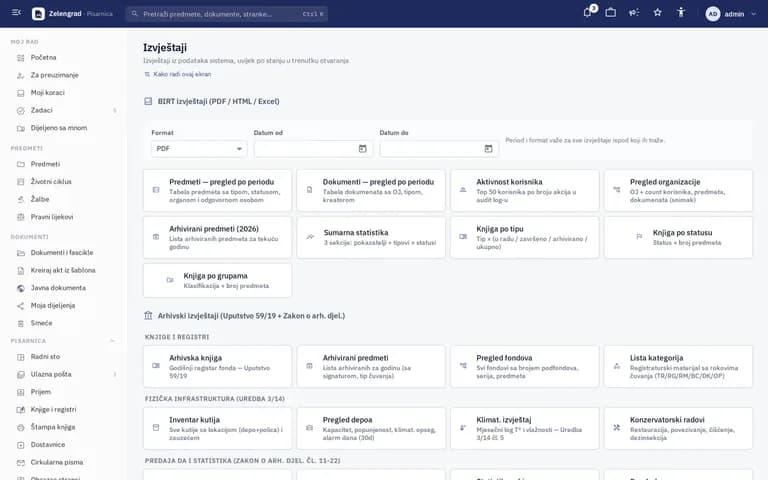Run Predmeti — pregled po periodu report
768x480 pixels.
point(217,191)
